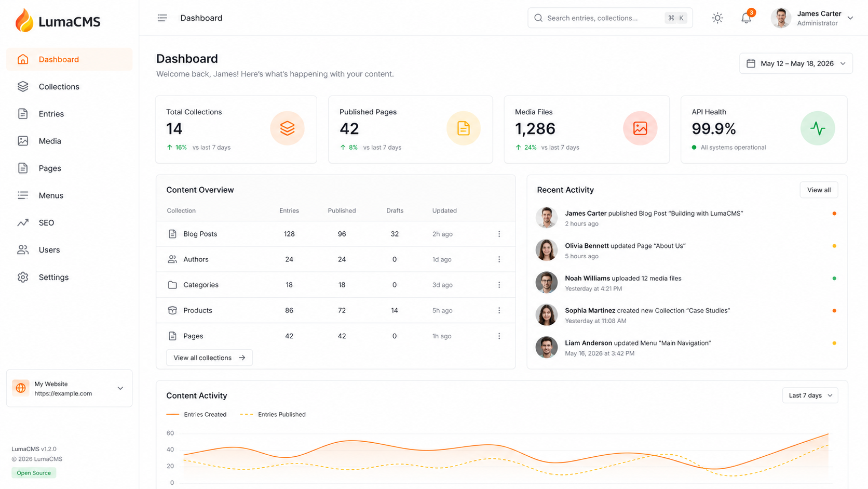This screenshot has width=868, height=489.
Task: Click the Published column header
Action: click(x=342, y=210)
